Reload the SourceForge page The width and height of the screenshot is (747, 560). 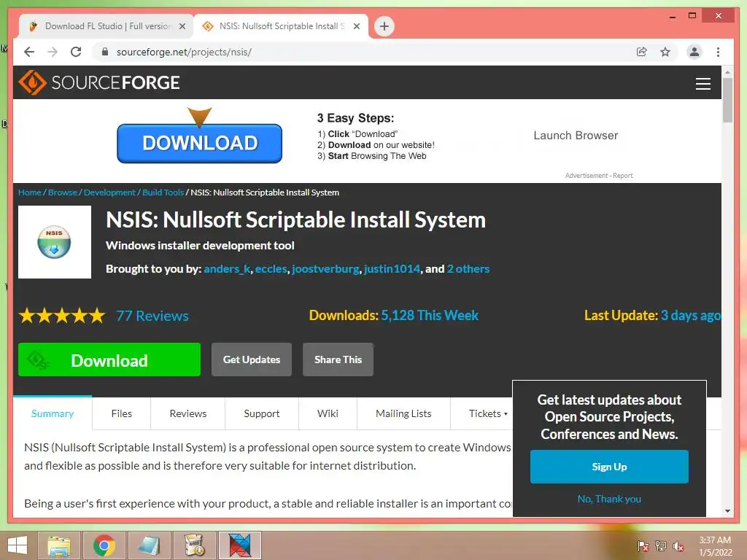tap(76, 52)
